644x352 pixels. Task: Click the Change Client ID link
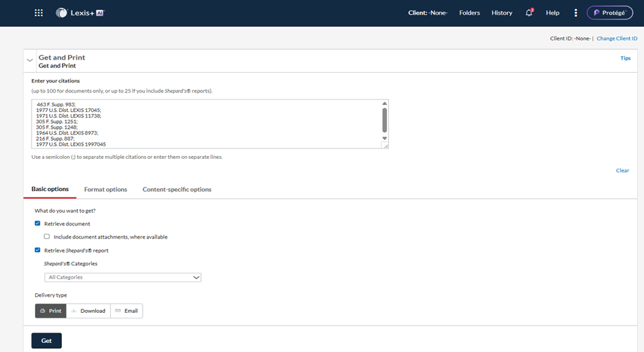617,38
